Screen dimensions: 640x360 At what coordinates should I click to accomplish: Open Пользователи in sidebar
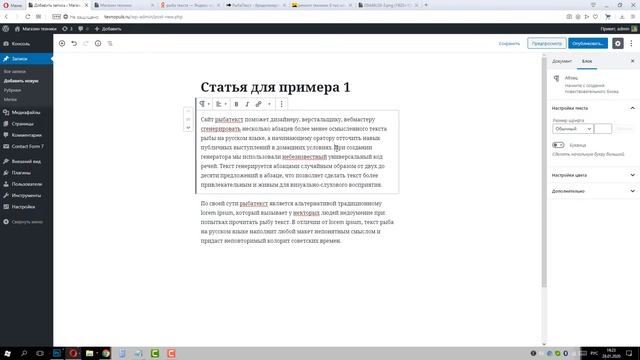pos(26,184)
